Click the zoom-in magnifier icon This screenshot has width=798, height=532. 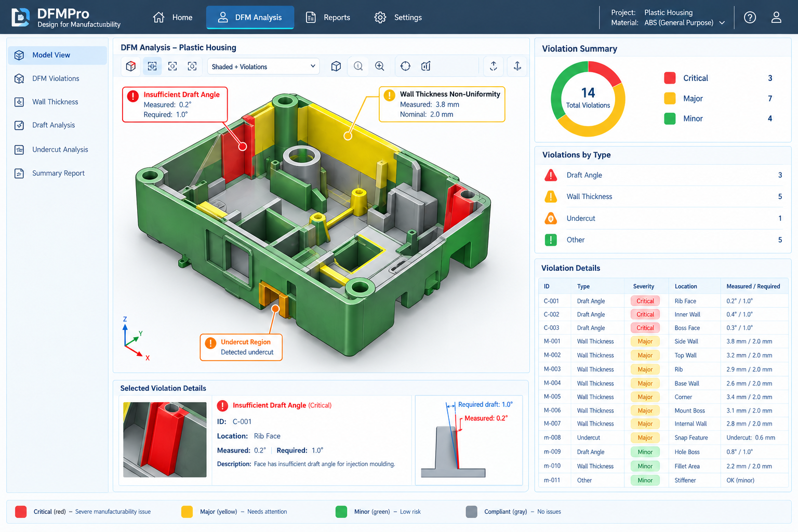pos(380,66)
